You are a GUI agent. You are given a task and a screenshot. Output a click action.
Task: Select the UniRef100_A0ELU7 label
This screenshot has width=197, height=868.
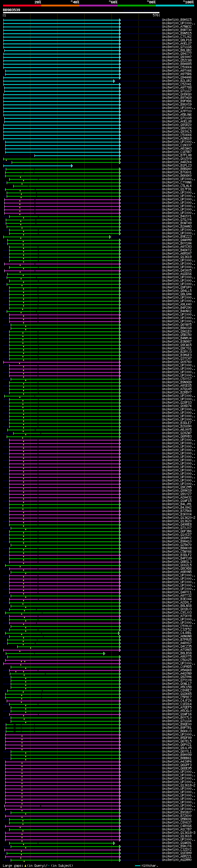click(x=177, y=43)
